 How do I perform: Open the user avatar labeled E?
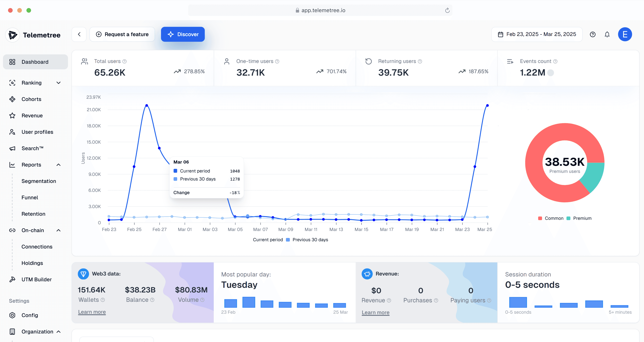(x=625, y=34)
